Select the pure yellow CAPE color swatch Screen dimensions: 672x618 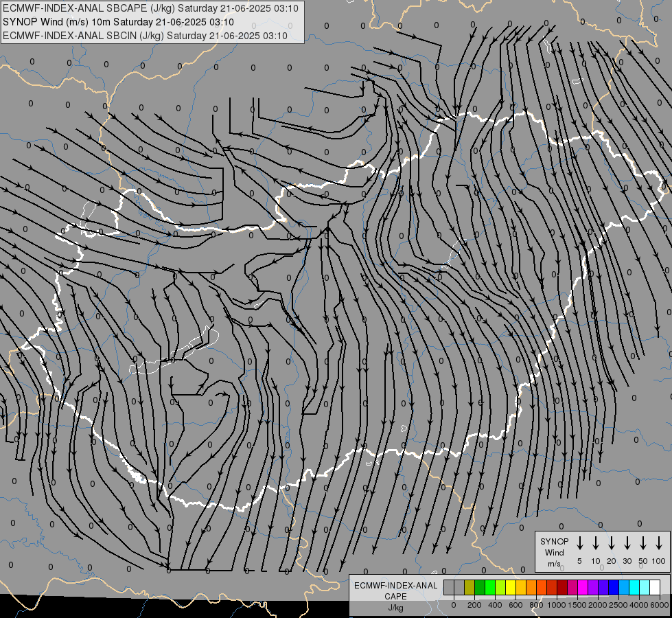pos(511,588)
